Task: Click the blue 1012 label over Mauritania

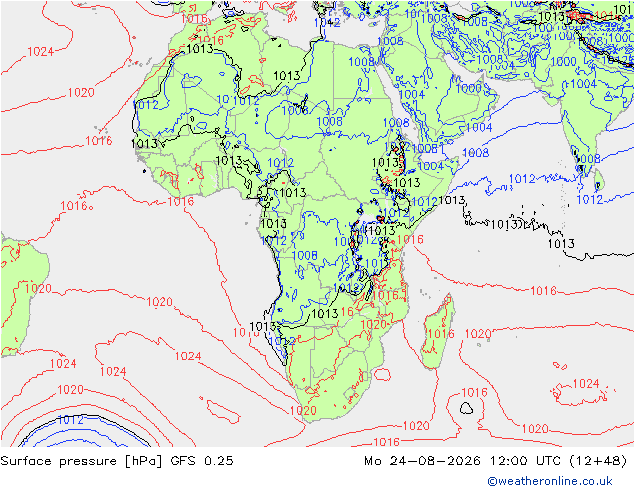Action: pos(146,105)
